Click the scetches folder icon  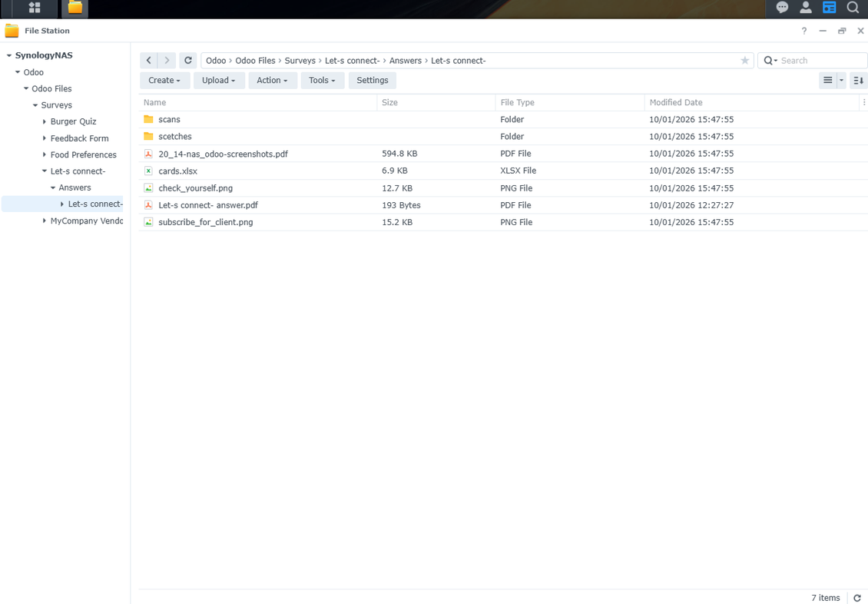[148, 136]
